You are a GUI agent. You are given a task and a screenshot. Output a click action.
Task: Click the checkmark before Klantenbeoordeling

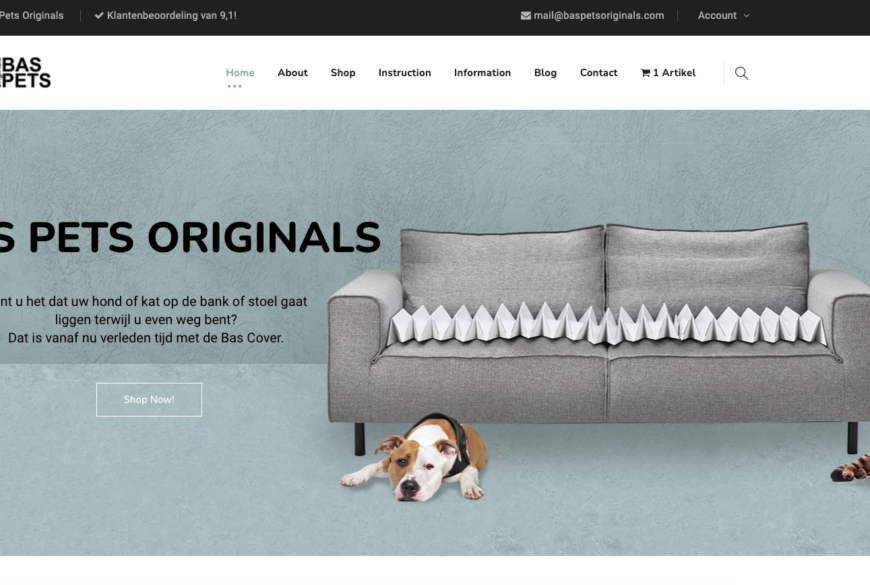(99, 16)
